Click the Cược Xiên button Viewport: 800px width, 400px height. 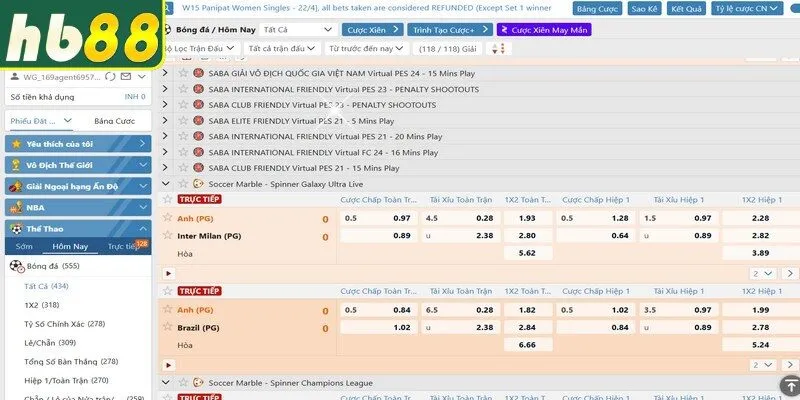click(372, 30)
